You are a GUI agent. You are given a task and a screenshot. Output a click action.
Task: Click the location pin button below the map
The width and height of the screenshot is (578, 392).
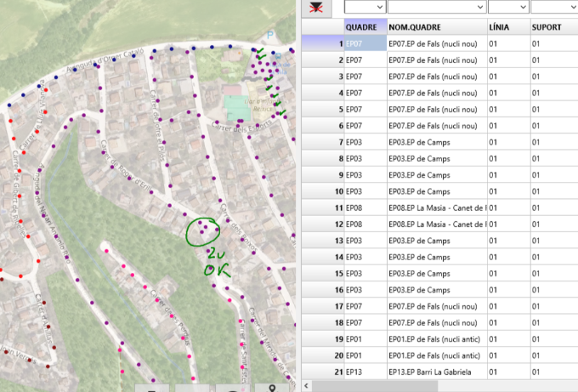pyautogui.click(x=272, y=388)
